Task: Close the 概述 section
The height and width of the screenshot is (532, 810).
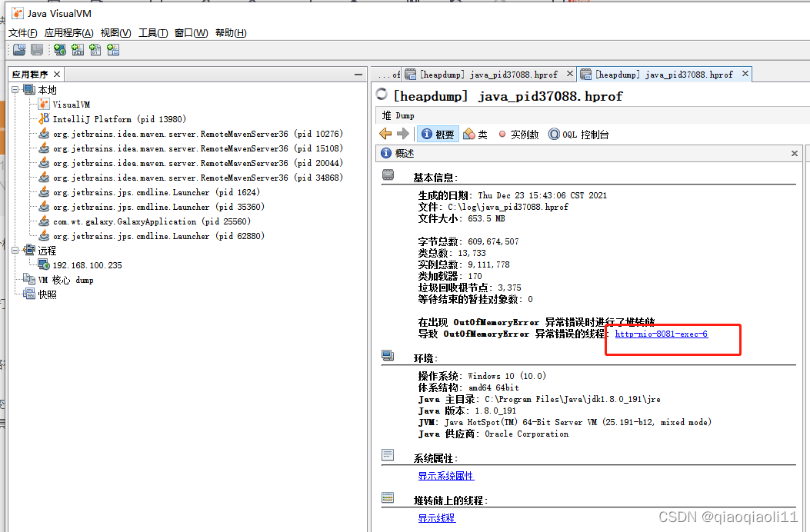Action: 795,154
